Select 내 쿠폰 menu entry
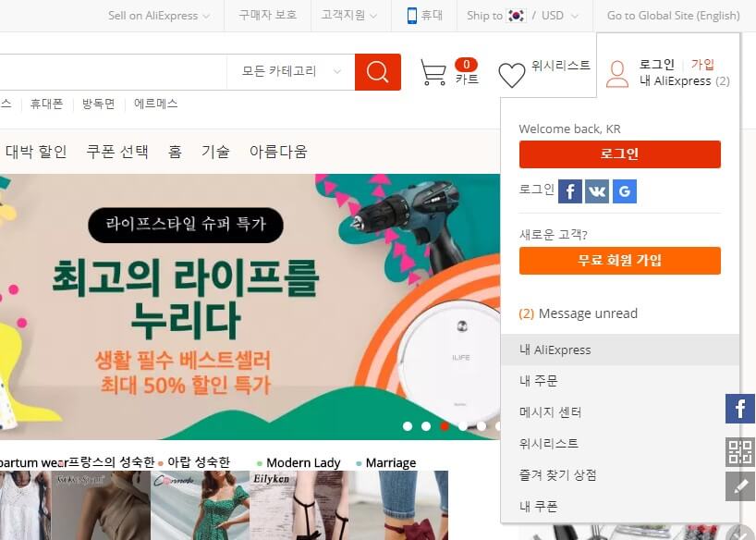This screenshot has height=540, width=756. (619, 506)
